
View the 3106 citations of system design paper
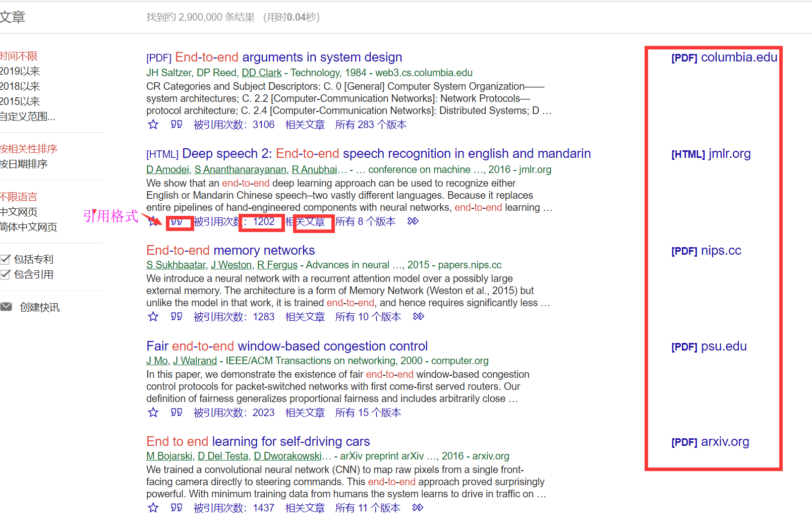[234, 125]
